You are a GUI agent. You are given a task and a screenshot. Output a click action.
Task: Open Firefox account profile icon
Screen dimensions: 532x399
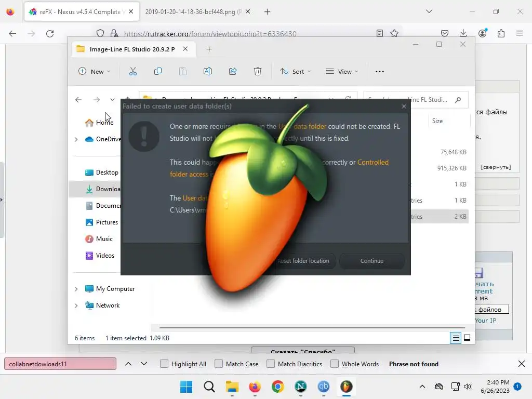click(x=482, y=33)
